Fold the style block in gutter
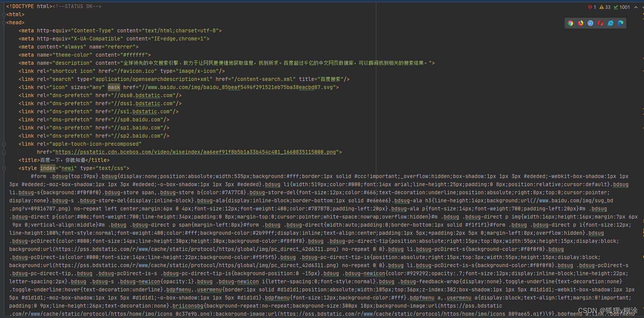This screenshot has height=318, width=644. click(4, 168)
